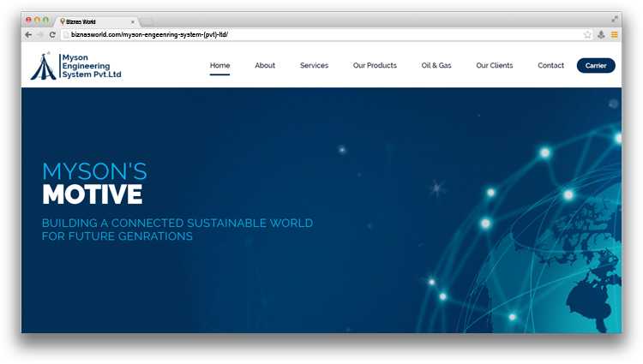The height and width of the screenshot is (364, 643).
Task: Open the Contact page
Action: tap(550, 66)
